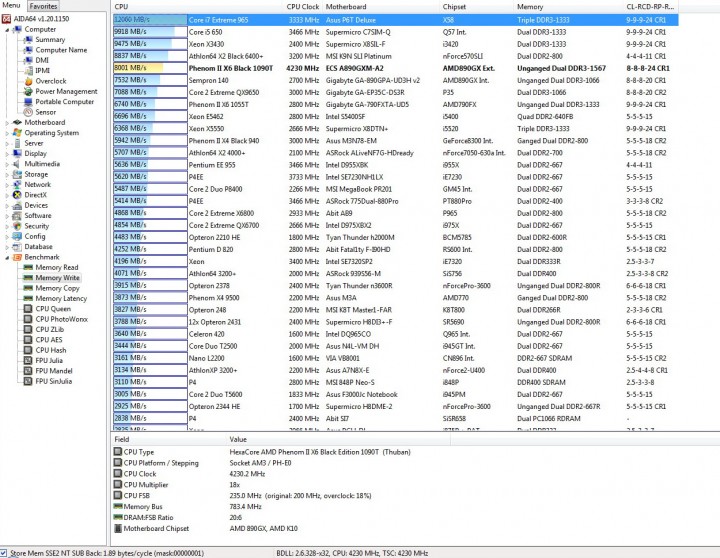Open CPU AES benchmark
This screenshot has height=558, width=720.
click(49, 340)
